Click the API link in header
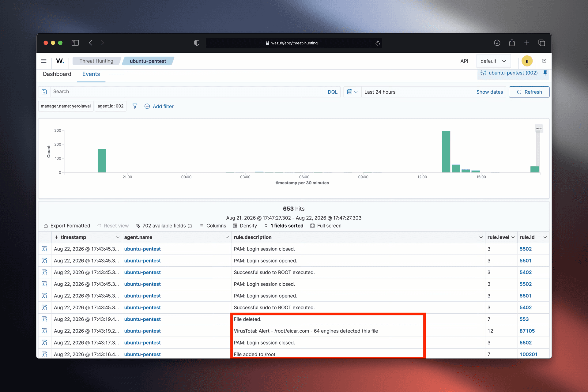588x392 pixels. (x=464, y=61)
